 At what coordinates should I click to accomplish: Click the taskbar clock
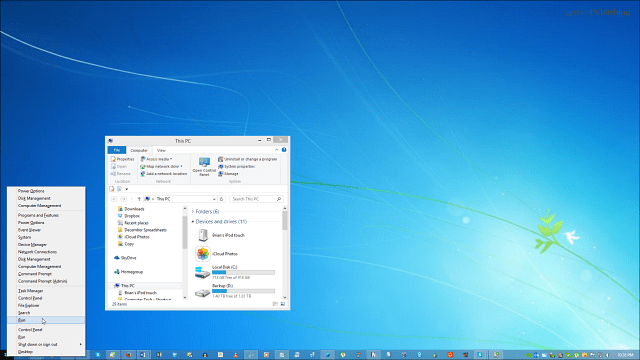coord(625,355)
